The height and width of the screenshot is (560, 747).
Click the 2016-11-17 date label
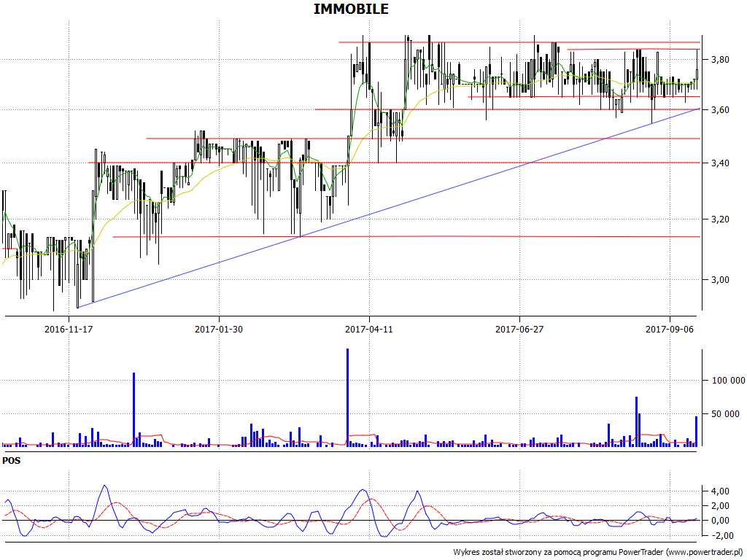click(69, 329)
